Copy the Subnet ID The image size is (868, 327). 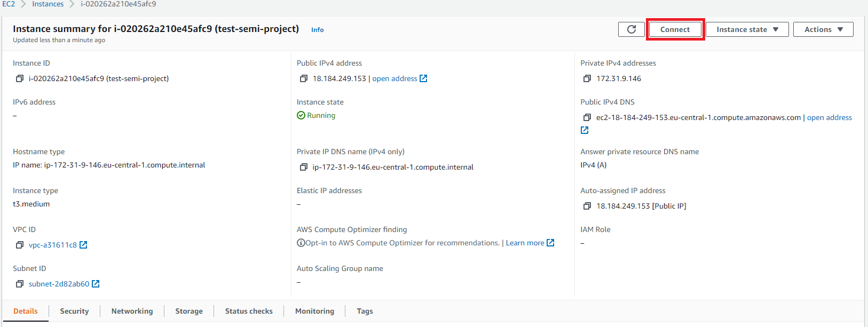click(20, 284)
